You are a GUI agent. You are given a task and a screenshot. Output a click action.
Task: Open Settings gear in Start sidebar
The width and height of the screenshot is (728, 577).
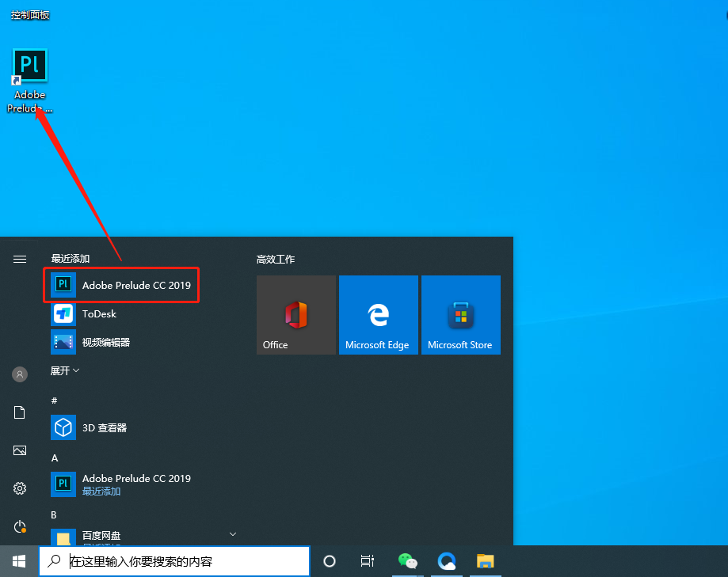[20, 488]
